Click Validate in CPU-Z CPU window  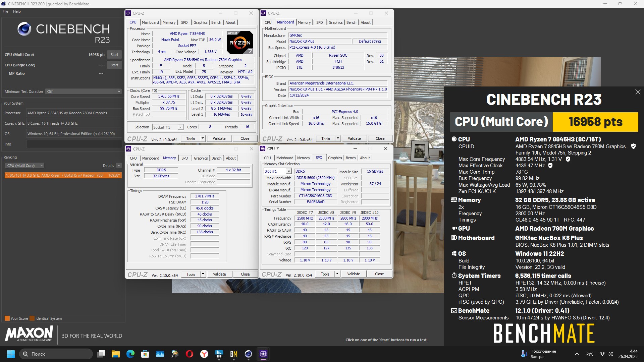(x=219, y=138)
